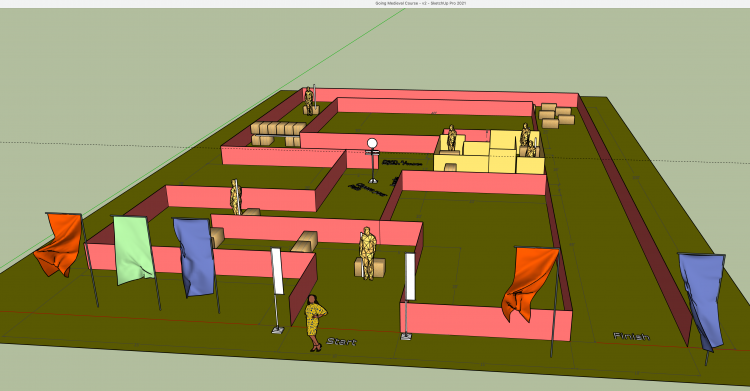
Task: Click the SketchUp Pro 2021 window title
Action: pos(420,3)
